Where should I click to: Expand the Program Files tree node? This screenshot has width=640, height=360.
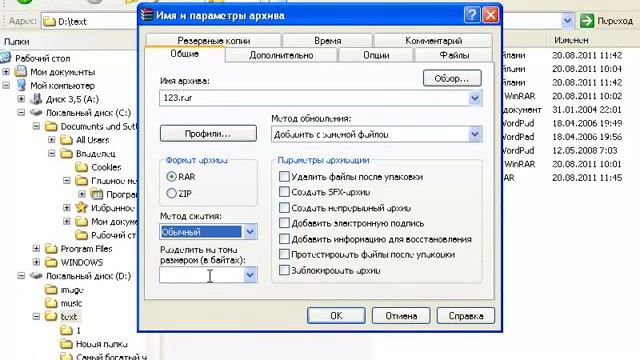[36, 249]
